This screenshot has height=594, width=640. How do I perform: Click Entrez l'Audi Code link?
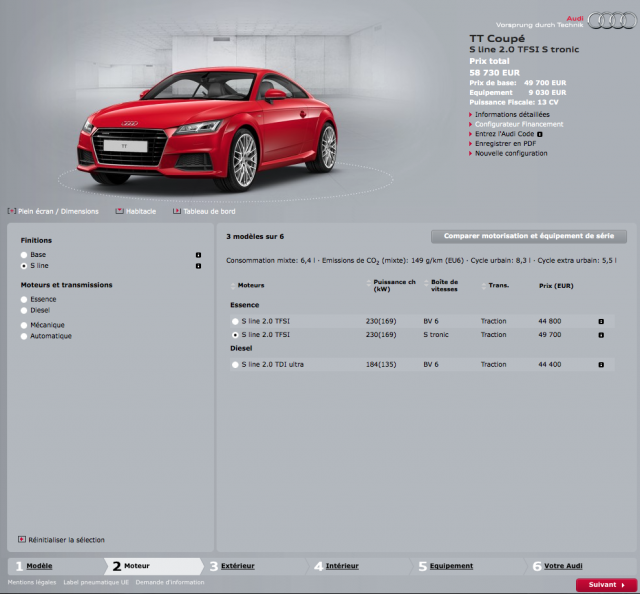pos(504,134)
